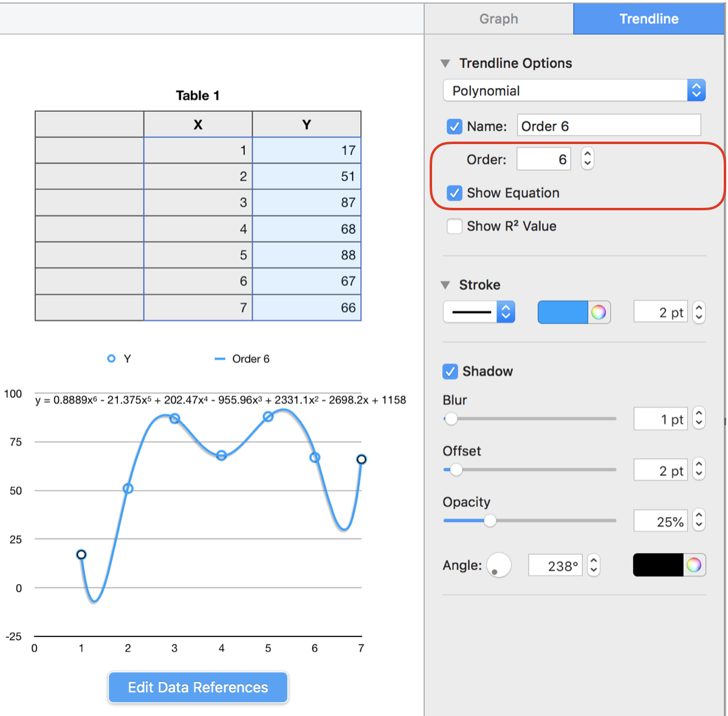Select the Trendline tab

coord(648,19)
